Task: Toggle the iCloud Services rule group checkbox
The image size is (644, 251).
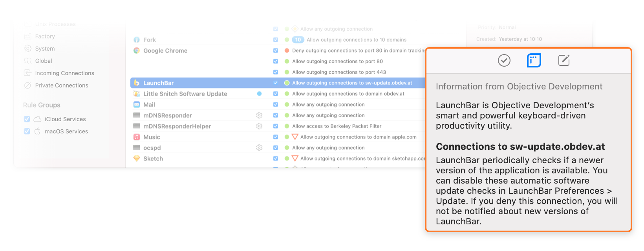Action: click(27, 119)
